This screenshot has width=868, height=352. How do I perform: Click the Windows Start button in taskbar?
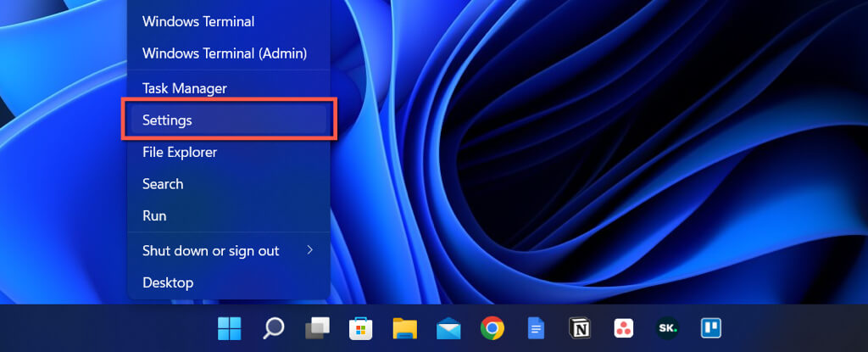(229, 328)
